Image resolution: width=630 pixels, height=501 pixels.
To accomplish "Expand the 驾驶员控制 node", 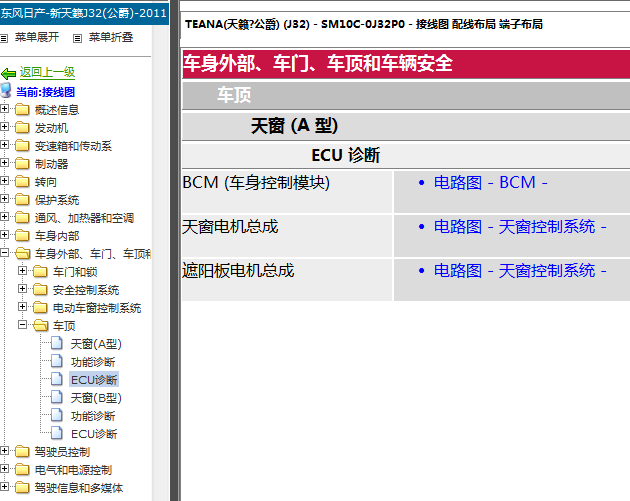I will point(4,451).
